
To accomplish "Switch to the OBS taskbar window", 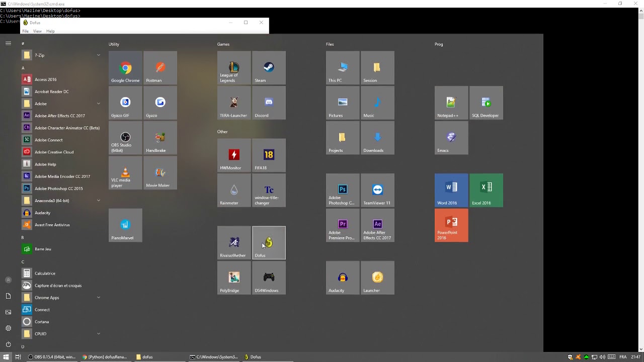I will (x=52, y=357).
